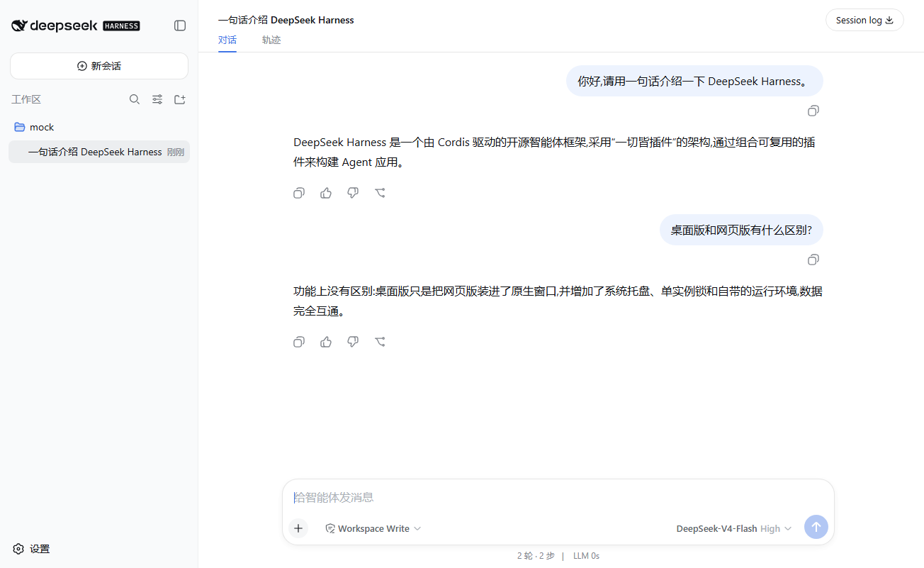Open the Workspace Write permission dropdown
Viewport: 924px width, 568px height.
(373, 528)
